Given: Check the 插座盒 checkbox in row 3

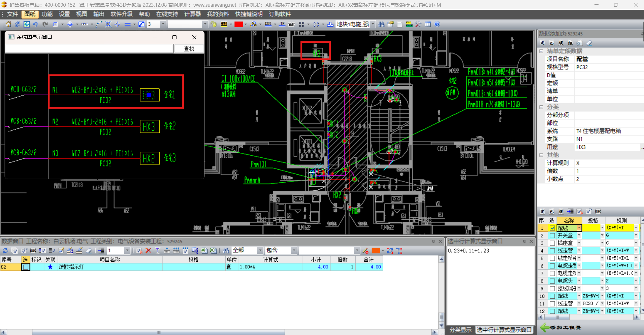Looking at the screenshot, I should (x=552, y=243).
